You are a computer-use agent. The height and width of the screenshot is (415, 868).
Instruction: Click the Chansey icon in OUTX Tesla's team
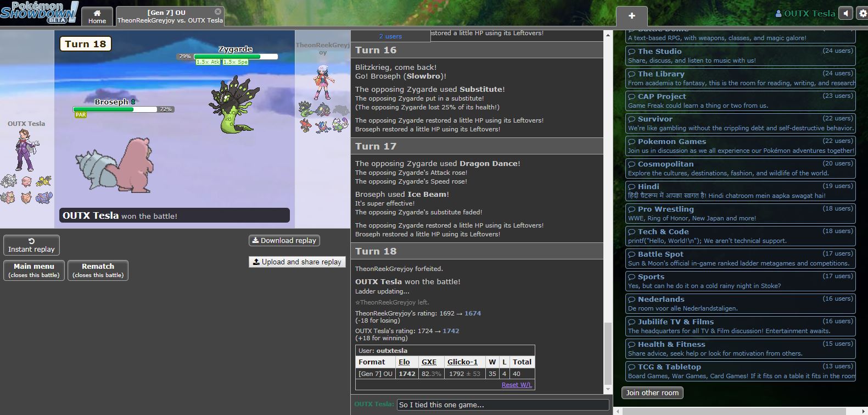[27, 181]
